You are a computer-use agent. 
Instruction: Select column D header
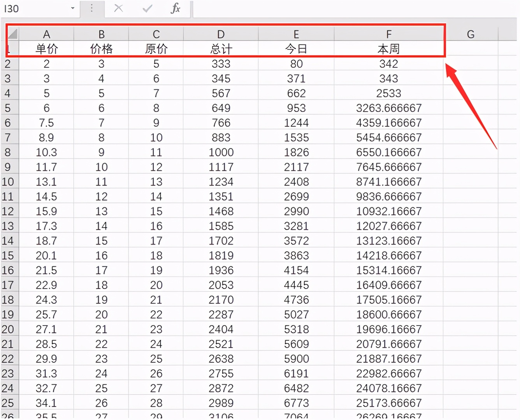(x=221, y=34)
